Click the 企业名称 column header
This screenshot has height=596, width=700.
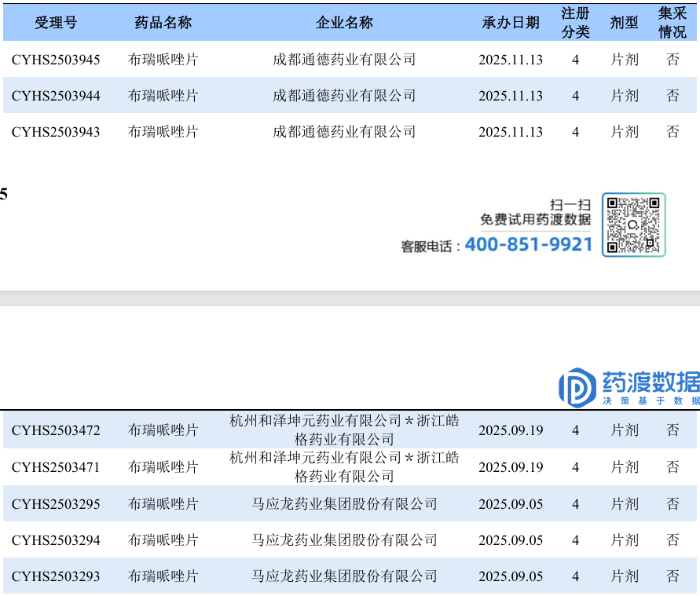click(x=344, y=22)
